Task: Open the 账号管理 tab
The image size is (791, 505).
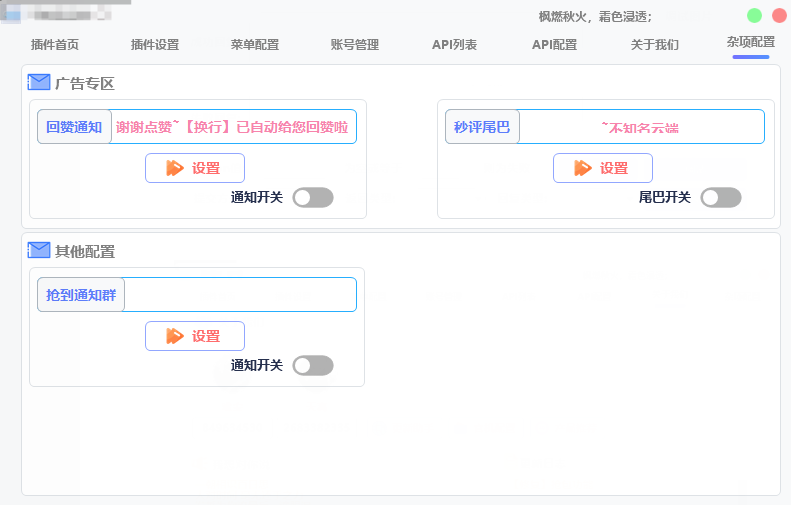Action: coord(355,45)
